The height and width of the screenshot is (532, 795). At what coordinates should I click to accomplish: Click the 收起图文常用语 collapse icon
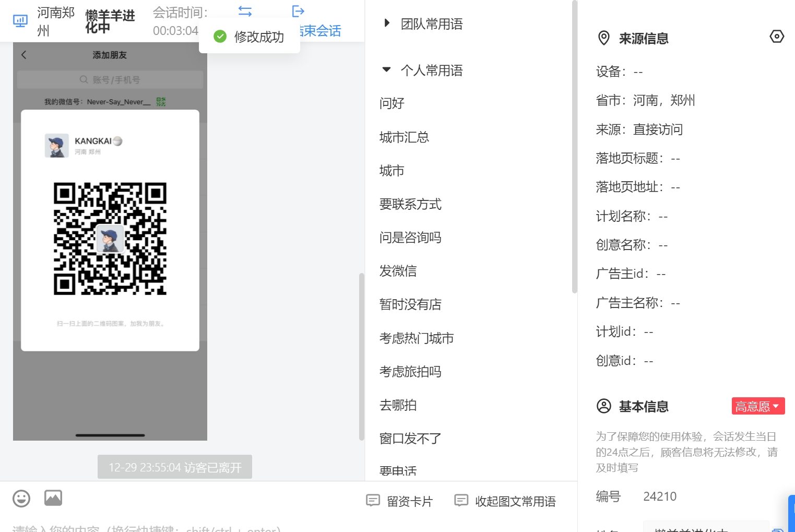461,501
